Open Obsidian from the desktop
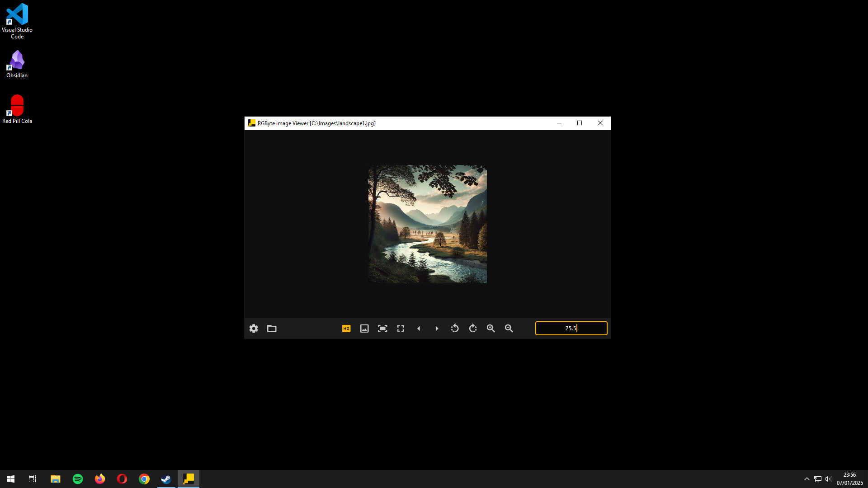868x488 pixels. pos(17,59)
